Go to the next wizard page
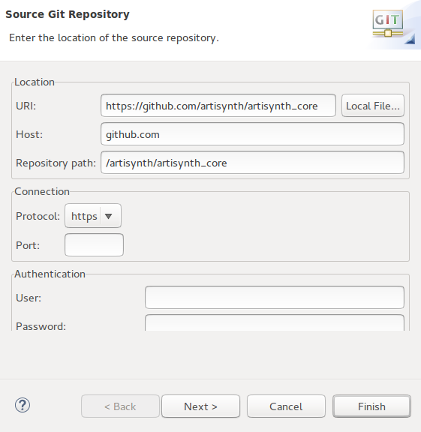The width and height of the screenshot is (421, 432). click(x=201, y=406)
